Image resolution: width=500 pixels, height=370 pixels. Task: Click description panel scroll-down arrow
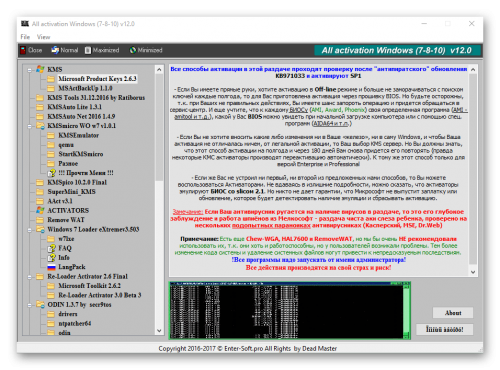(473, 272)
